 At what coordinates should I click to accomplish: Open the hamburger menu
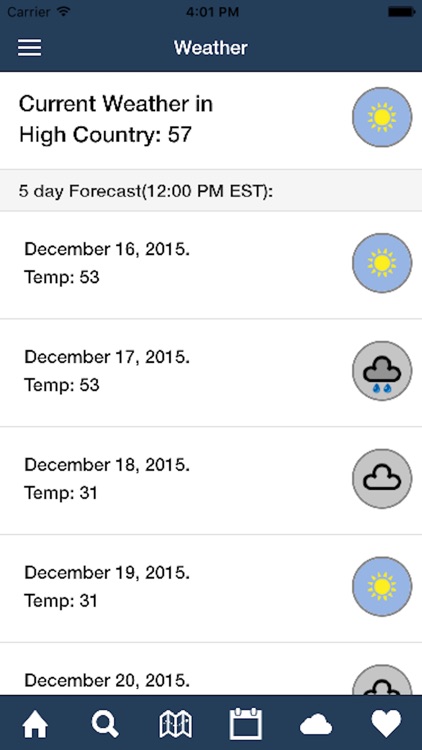coord(30,47)
